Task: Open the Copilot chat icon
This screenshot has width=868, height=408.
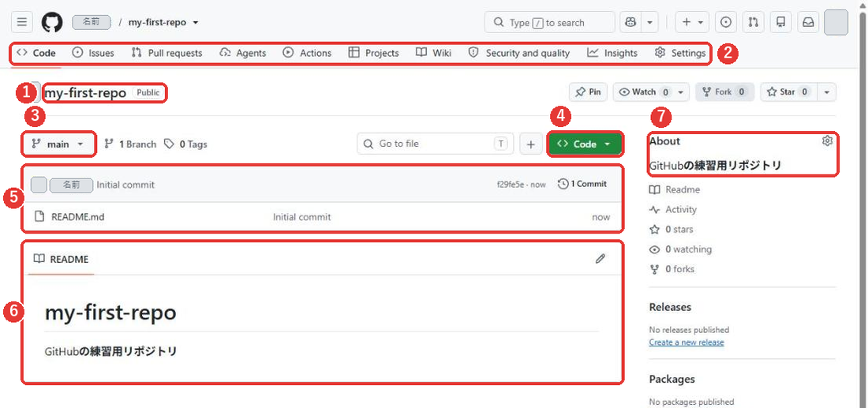Action: (630, 23)
